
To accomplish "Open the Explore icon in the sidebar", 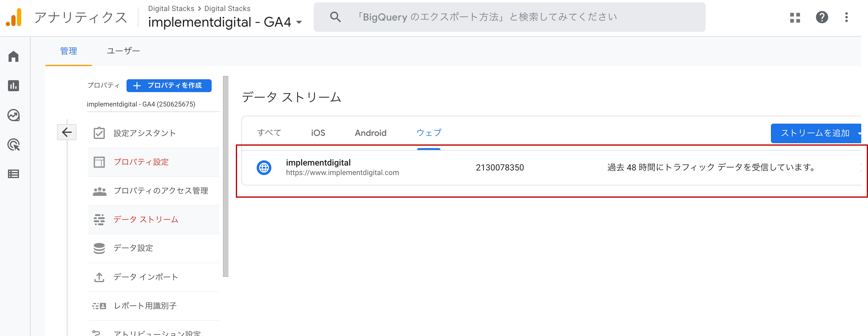I will (13, 115).
